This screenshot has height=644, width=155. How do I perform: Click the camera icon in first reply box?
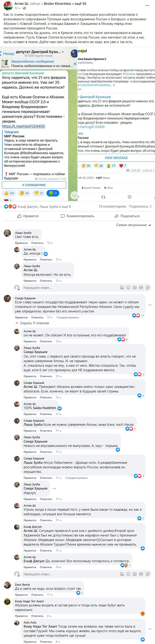(x=135, y=288)
